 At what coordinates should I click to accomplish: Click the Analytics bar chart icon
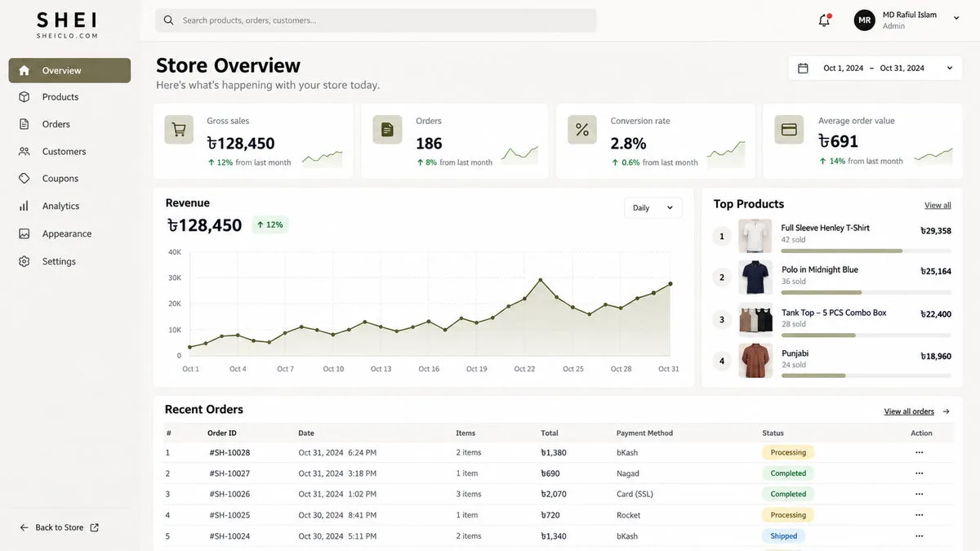point(24,206)
